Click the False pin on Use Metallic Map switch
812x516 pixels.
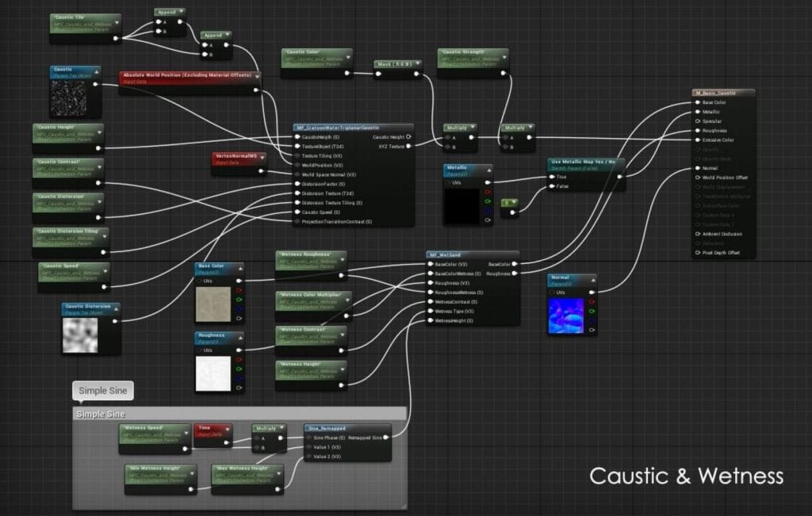pyautogui.click(x=552, y=186)
